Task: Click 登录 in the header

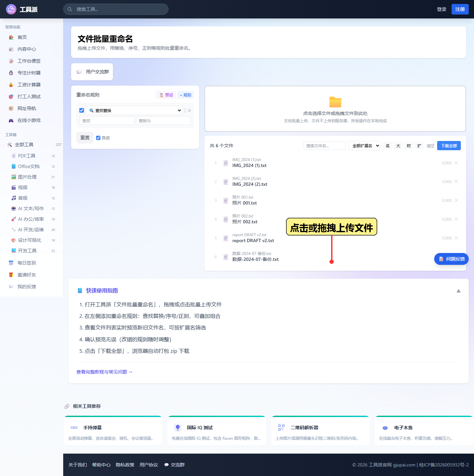Action: pyautogui.click(x=441, y=9)
